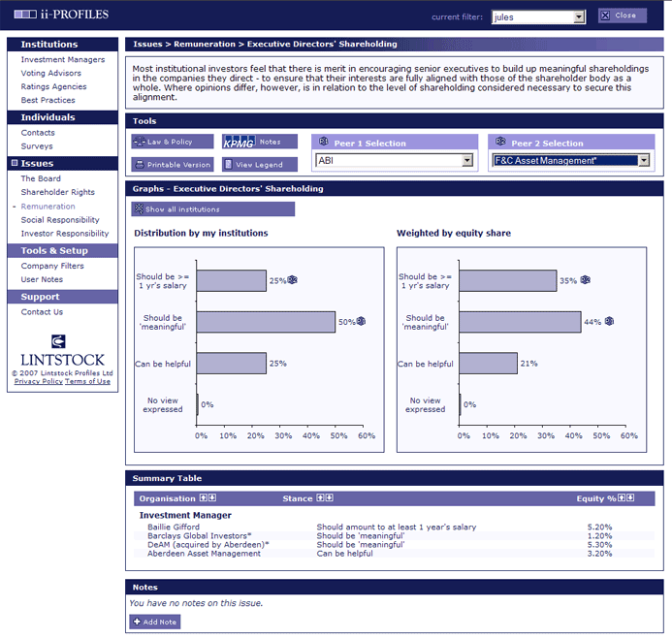Open User Notes

42,279
